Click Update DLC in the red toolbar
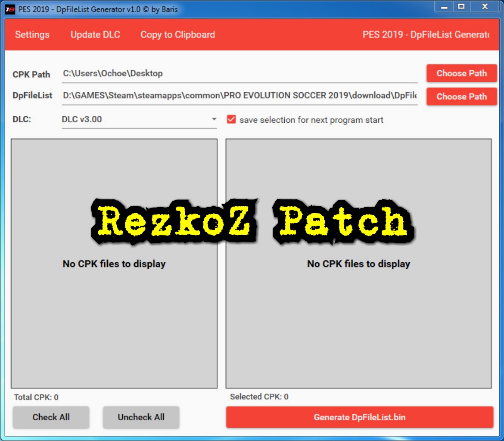504x441 pixels. 95,34
